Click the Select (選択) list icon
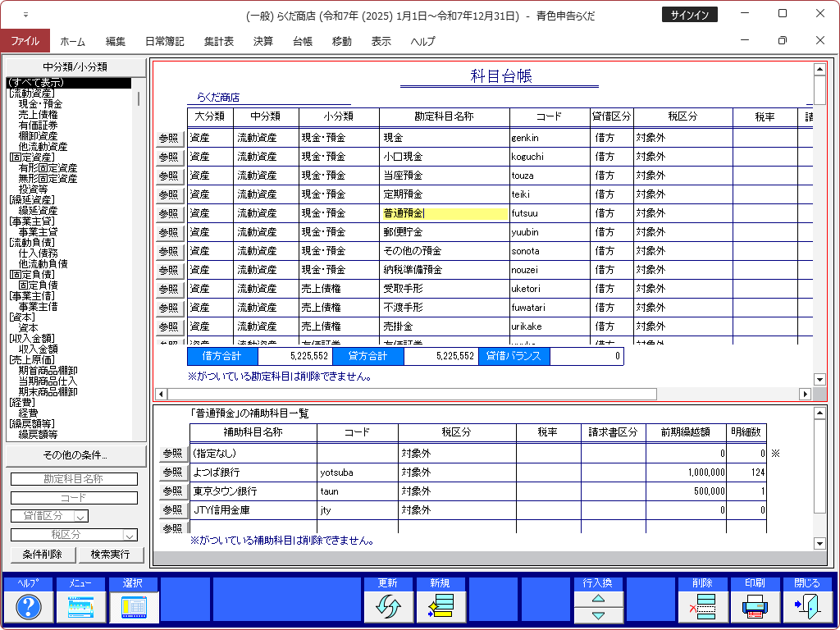The image size is (840, 630). (134, 607)
